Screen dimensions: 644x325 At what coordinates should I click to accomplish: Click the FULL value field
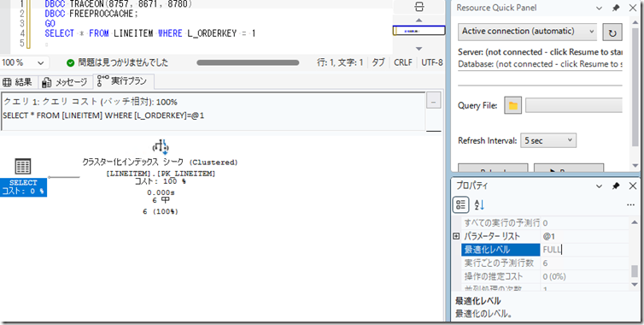pyautogui.click(x=585, y=249)
